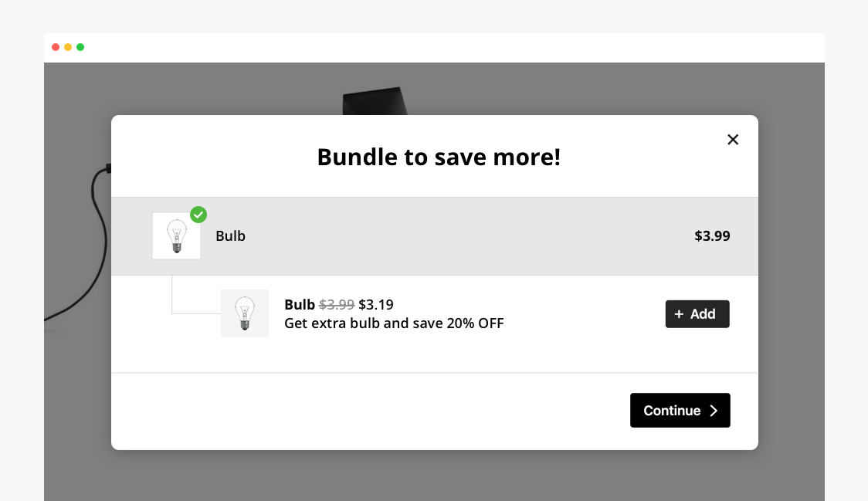Image resolution: width=868 pixels, height=501 pixels.
Task: Click the dimmed lamp image behind popup
Action: [x=375, y=101]
